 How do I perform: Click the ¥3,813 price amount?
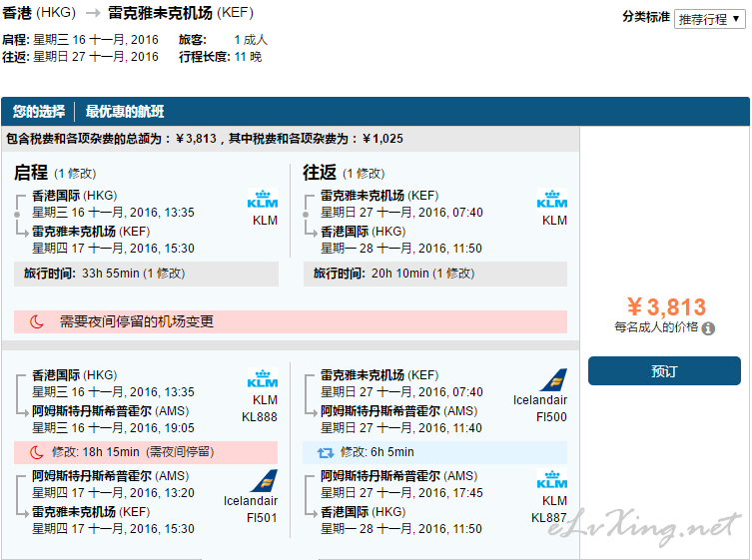665,307
